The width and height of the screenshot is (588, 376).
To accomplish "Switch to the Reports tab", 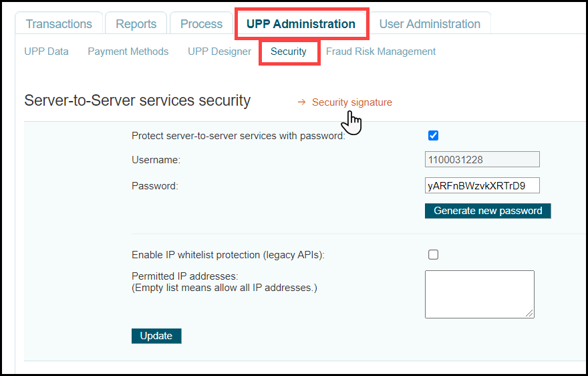I will [136, 24].
